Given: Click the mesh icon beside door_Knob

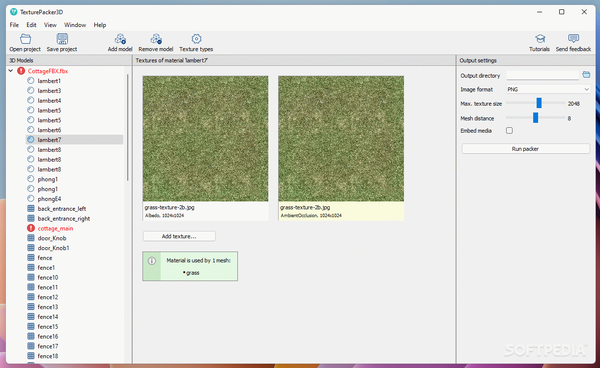Looking at the screenshot, I should (x=31, y=238).
